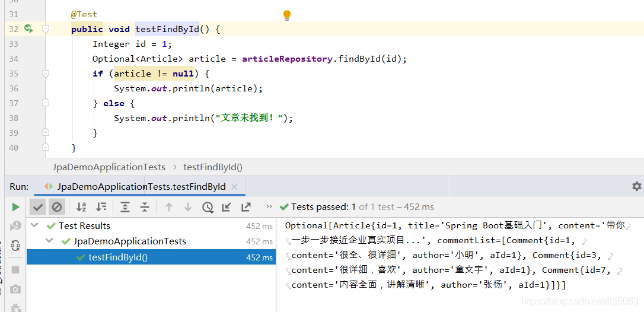Click the run test gutter icon at line 32
This screenshot has height=312, width=644.
(28, 29)
